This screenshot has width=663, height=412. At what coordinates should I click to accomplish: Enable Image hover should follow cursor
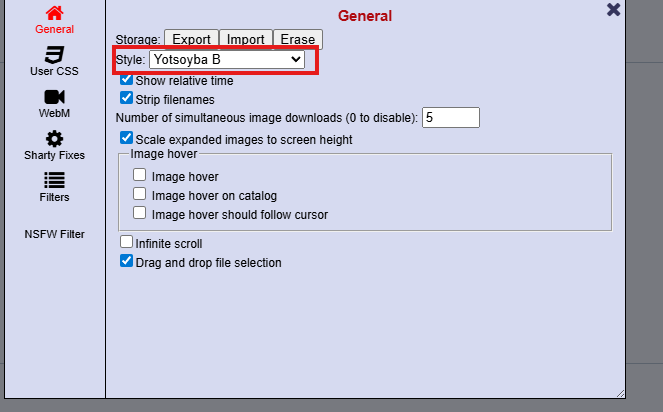[x=140, y=214]
